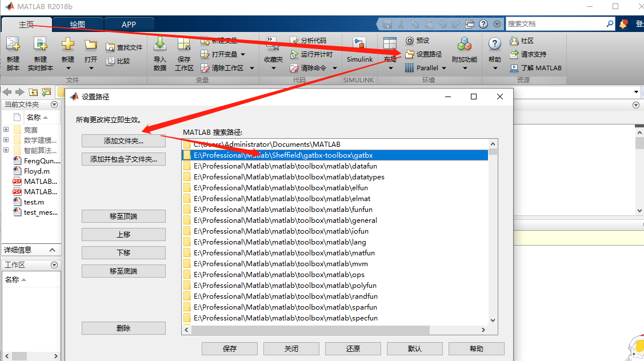Open the 当前文件夹 panel actions menu
The width and height of the screenshot is (644, 361).
[x=54, y=105]
